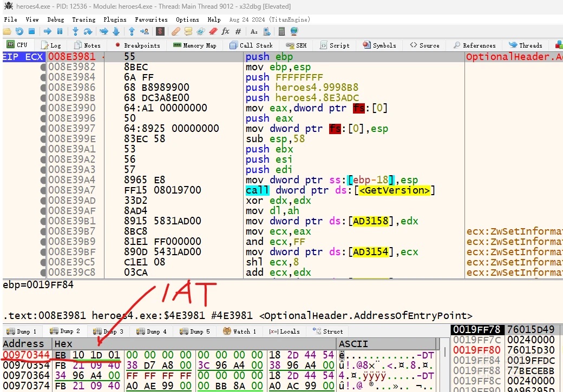
Task: Switch to the Memory Map tab
Action: [194, 45]
